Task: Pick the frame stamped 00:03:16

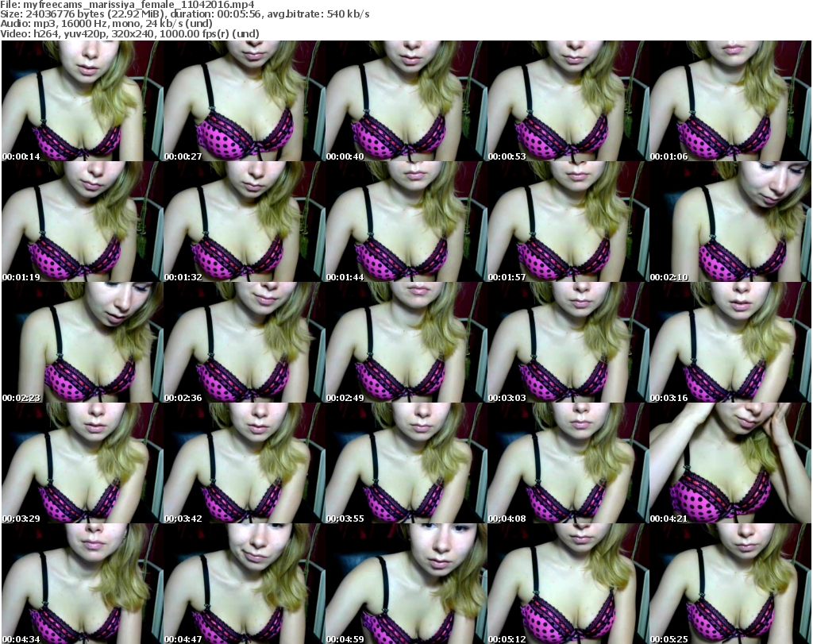Action: click(x=730, y=342)
